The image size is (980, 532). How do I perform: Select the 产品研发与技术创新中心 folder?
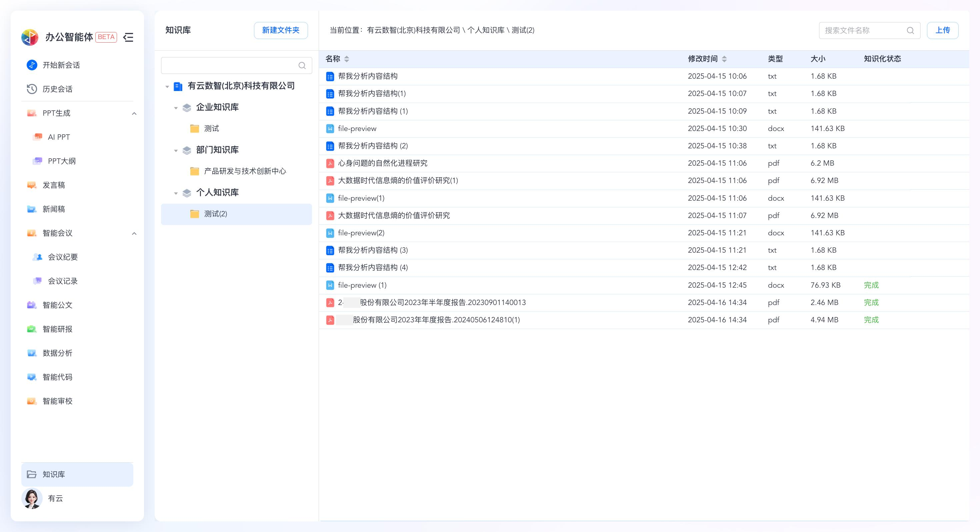click(245, 171)
